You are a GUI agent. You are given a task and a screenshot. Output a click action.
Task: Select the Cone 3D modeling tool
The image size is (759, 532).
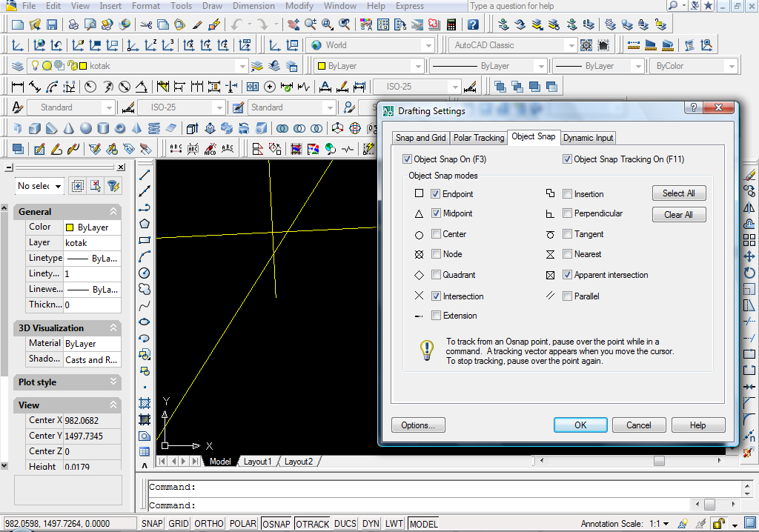tap(69, 128)
